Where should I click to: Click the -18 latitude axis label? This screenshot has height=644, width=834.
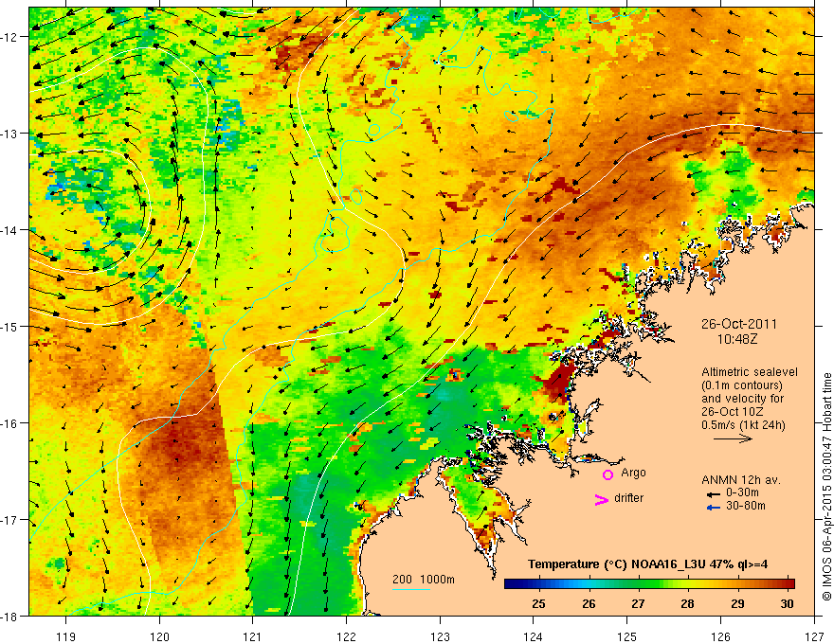(10, 617)
